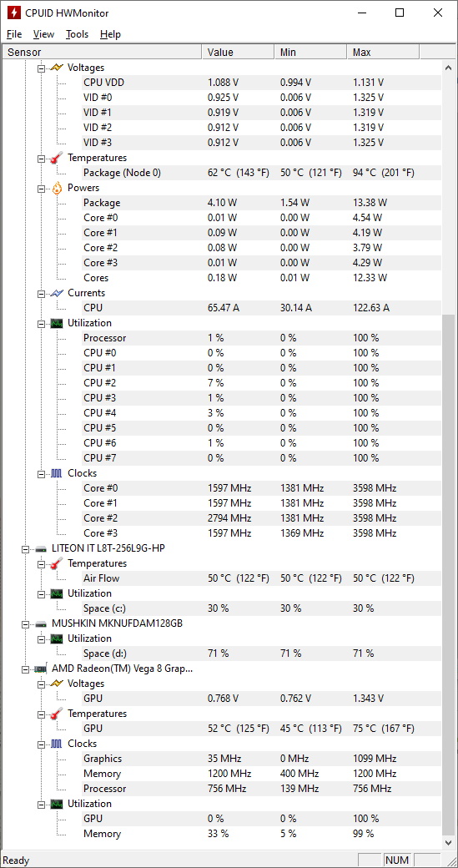Click the Powers flame icon
Screen dimensions: 458x868
(57, 188)
